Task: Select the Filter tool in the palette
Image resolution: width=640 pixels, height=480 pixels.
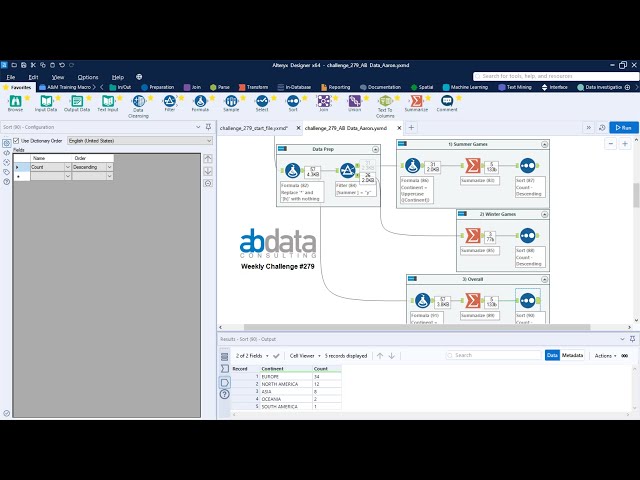Action: [x=169, y=101]
